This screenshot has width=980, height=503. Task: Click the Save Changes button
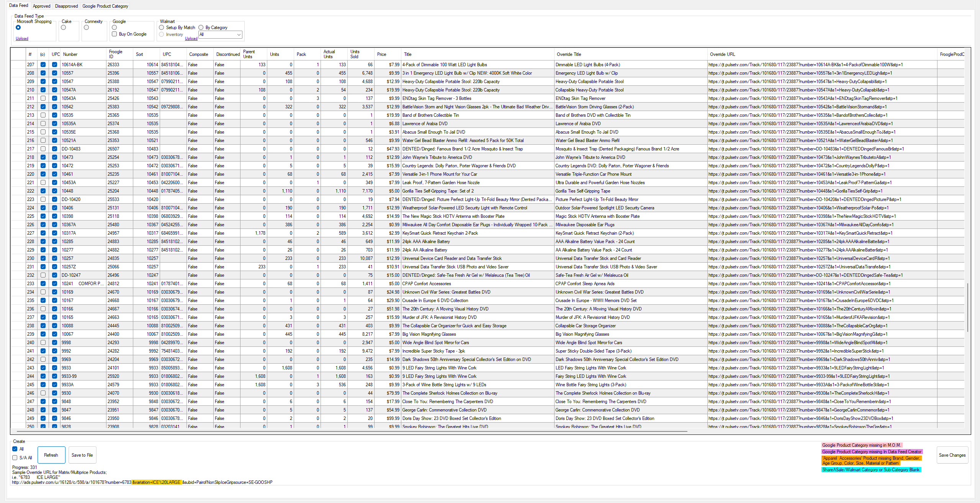pos(952,455)
